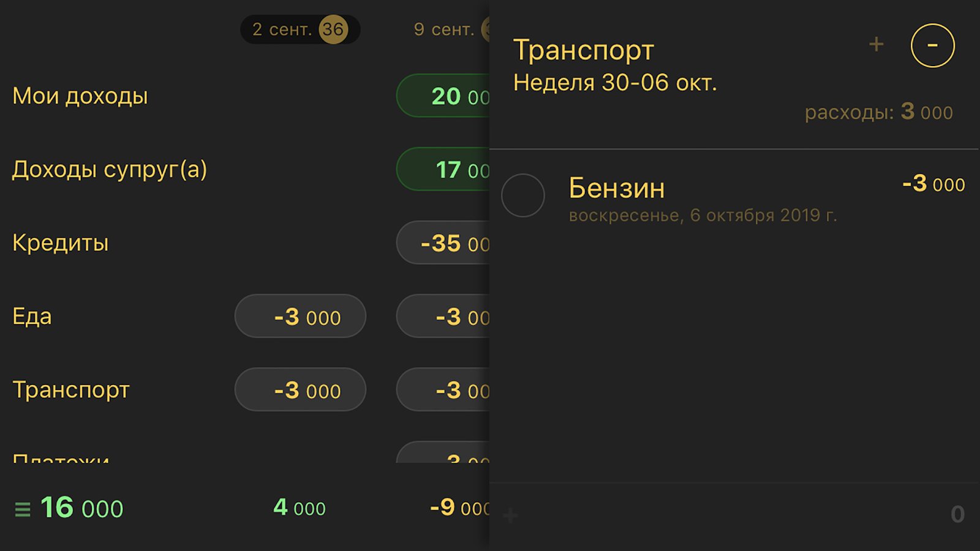Click the Кредиты category label
980x551 pixels.
coord(61,243)
